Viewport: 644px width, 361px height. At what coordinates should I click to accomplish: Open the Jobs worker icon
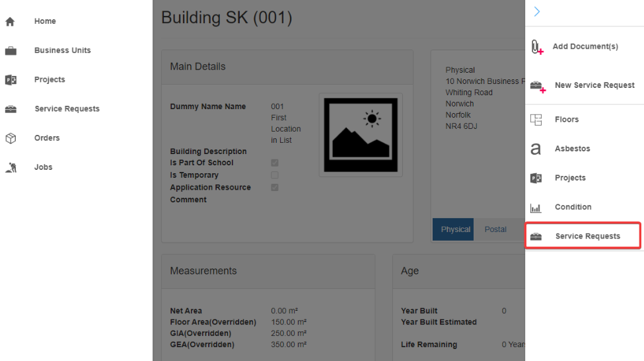[11, 167]
